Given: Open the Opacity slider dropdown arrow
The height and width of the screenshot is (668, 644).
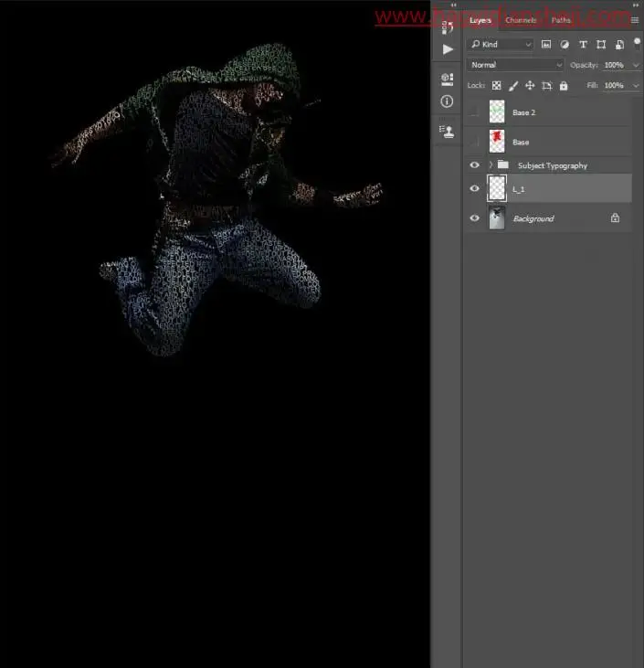Looking at the screenshot, I should [636, 65].
